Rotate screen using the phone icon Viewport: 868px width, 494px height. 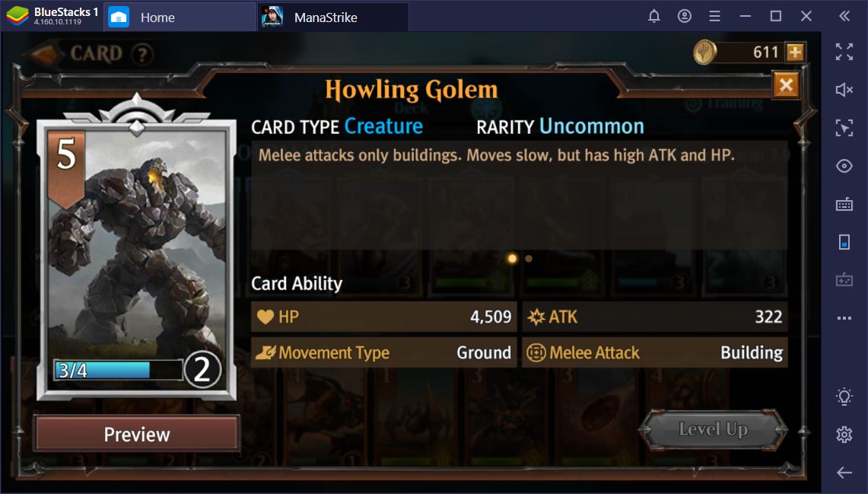(844, 242)
